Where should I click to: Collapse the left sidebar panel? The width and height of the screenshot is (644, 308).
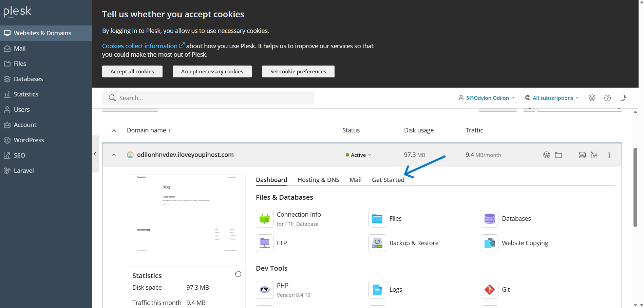click(x=95, y=154)
